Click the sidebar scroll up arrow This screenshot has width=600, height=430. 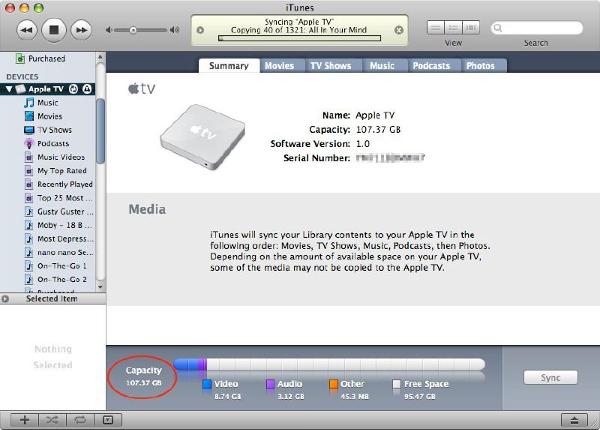[x=100, y=57]
